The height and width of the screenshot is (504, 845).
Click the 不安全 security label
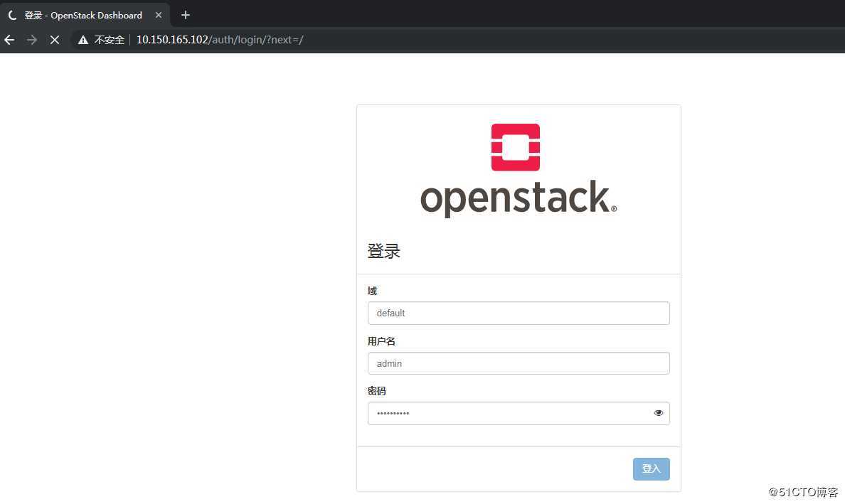(x=110, y=40)
